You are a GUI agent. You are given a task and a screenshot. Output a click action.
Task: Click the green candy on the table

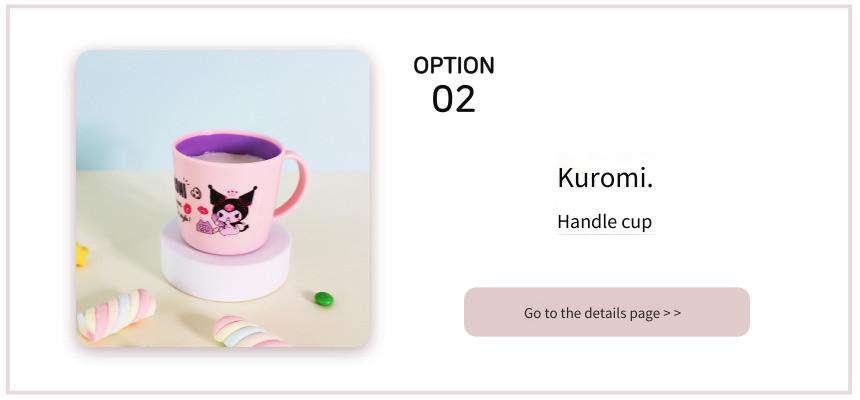tap(324, 299)
